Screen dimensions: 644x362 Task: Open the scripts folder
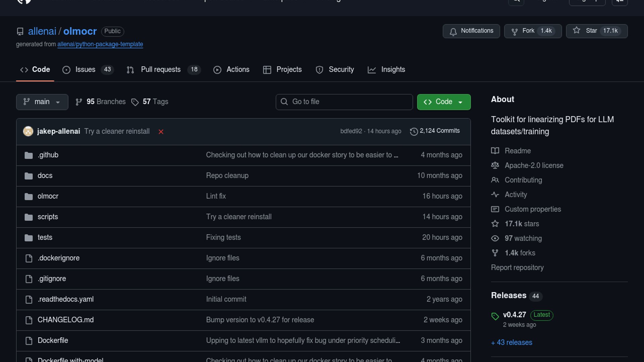tap(48, 217)
